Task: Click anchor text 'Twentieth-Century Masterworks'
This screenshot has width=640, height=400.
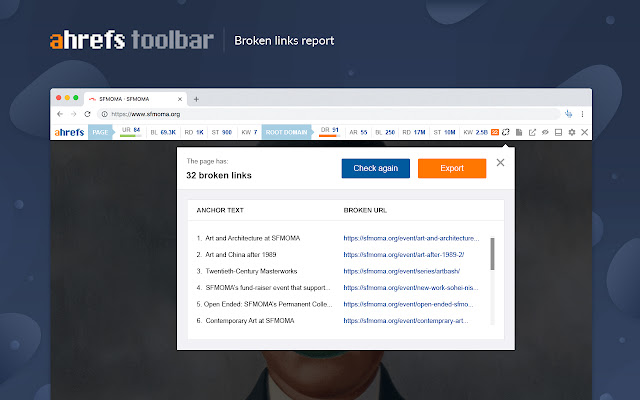Action: tap(251, 271)
